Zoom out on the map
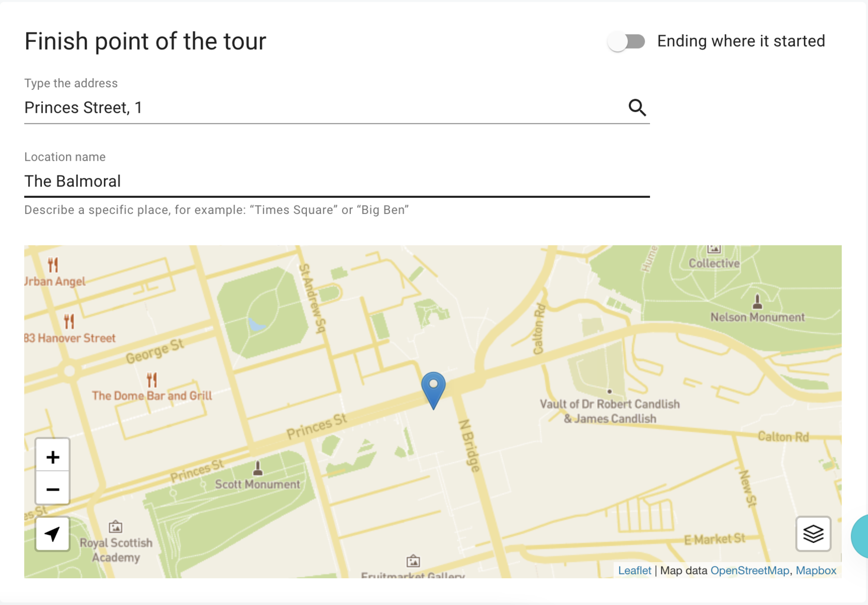This screenshot has height=605, width=868. pyautogui.click(x=53, y=489)
